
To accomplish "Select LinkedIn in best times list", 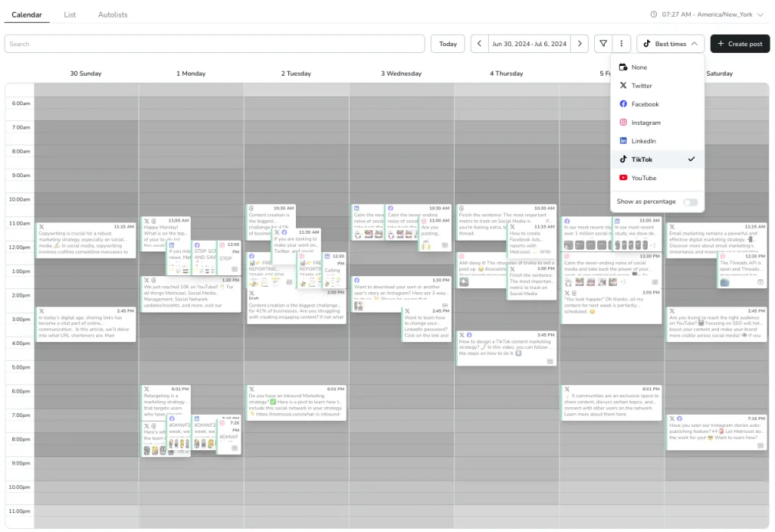I will [x=643, y=141].
